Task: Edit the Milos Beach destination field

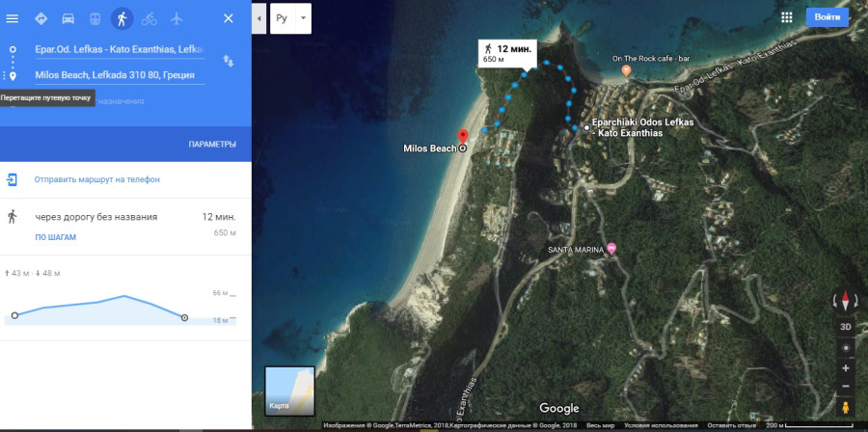Action: tap(120, 74)
